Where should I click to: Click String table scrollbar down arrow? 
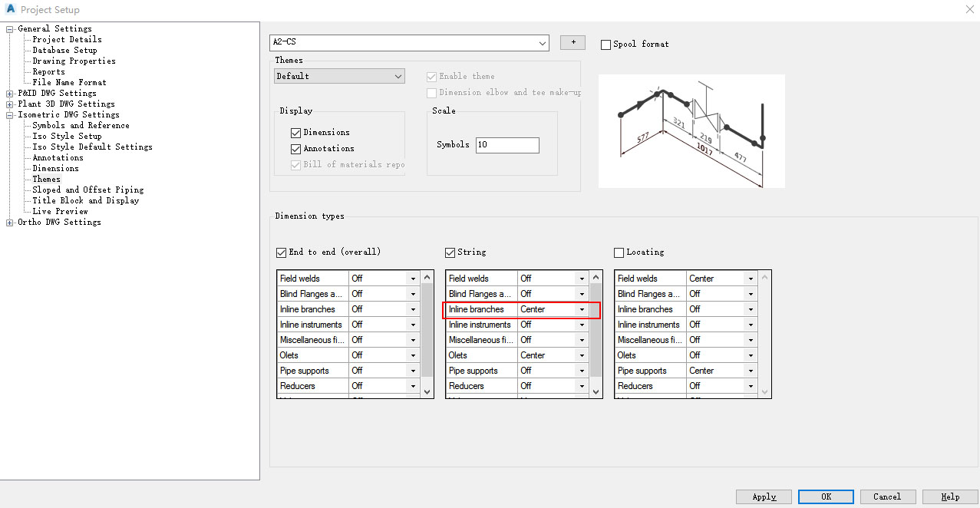coord(596,391)
